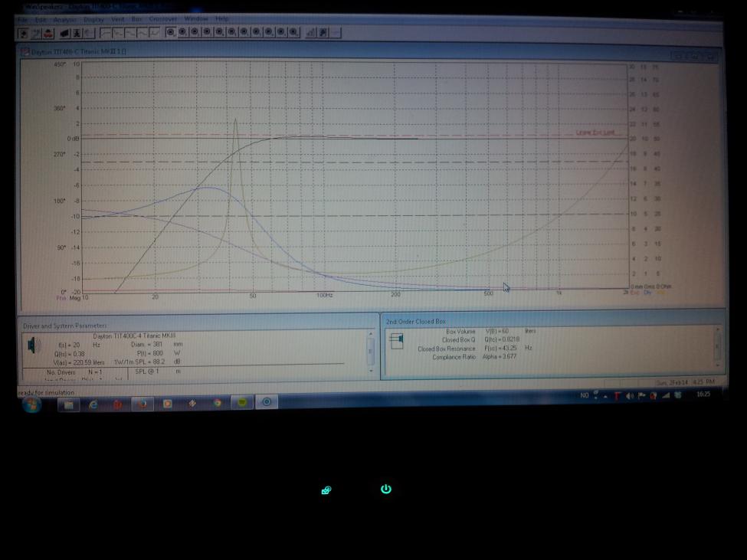747x560 pixels.
Task: Click the Q(tc) = 0.8218 value
Action: click(x=502, y=339)
